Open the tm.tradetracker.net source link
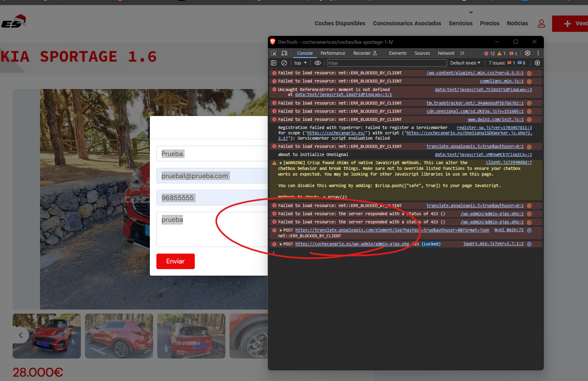This screenshot has height=381, width=588. point(475,103)
